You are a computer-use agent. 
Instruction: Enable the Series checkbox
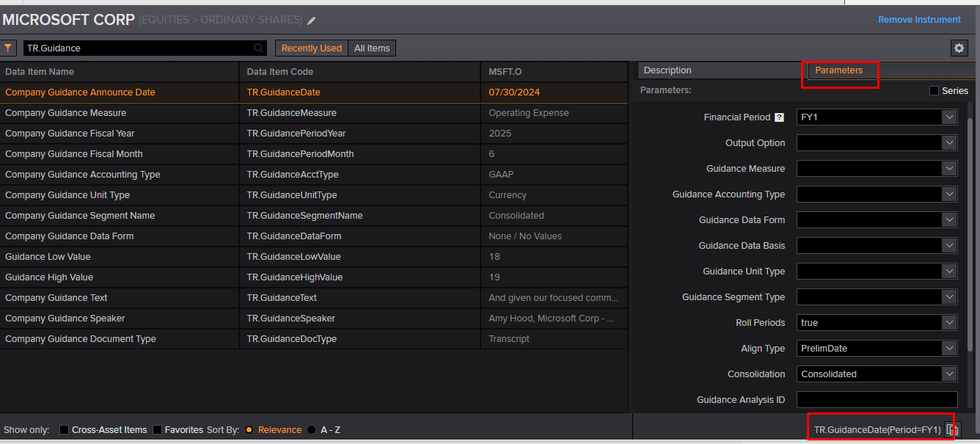pyautogui.click(x=934, y=91)
